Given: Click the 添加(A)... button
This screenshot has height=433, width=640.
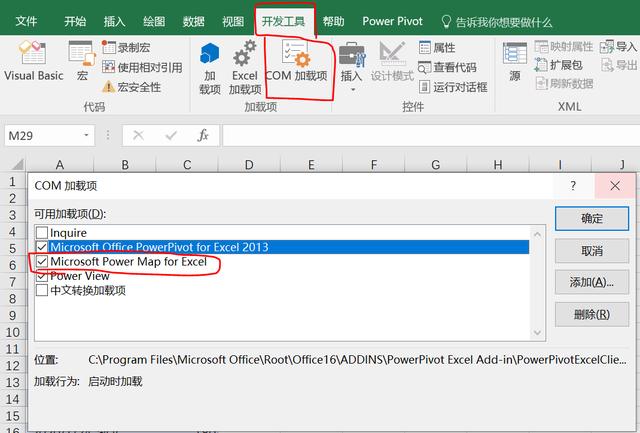Looking at the screenshot, I should coord(592,282).
